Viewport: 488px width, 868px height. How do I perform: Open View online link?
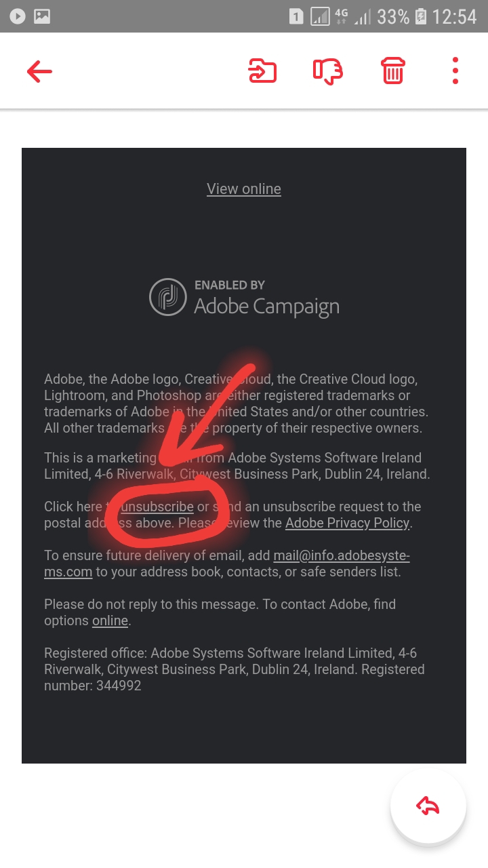[x=244, y=189]
